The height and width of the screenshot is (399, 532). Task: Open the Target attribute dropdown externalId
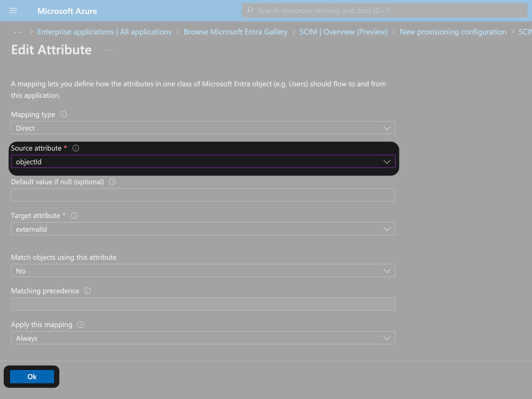203,229
